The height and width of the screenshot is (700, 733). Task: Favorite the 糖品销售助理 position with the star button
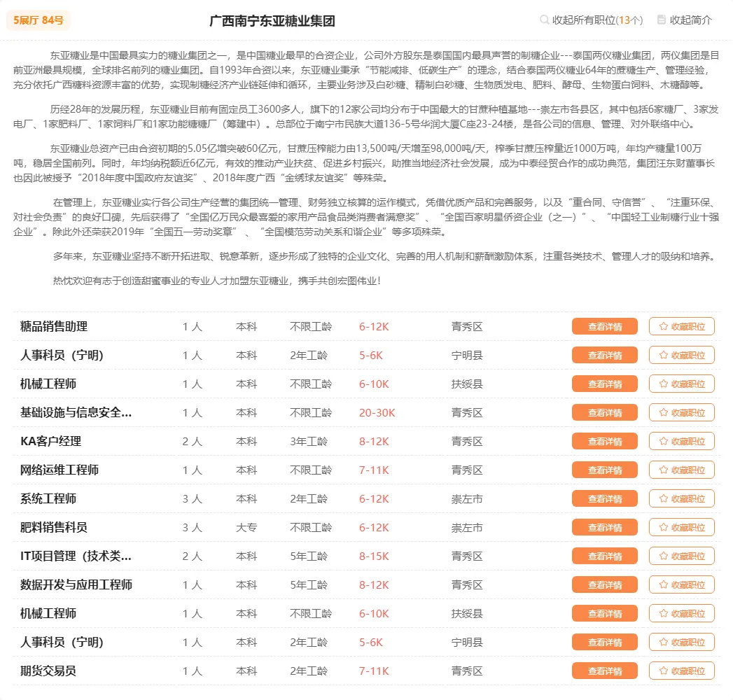(682, 327)
